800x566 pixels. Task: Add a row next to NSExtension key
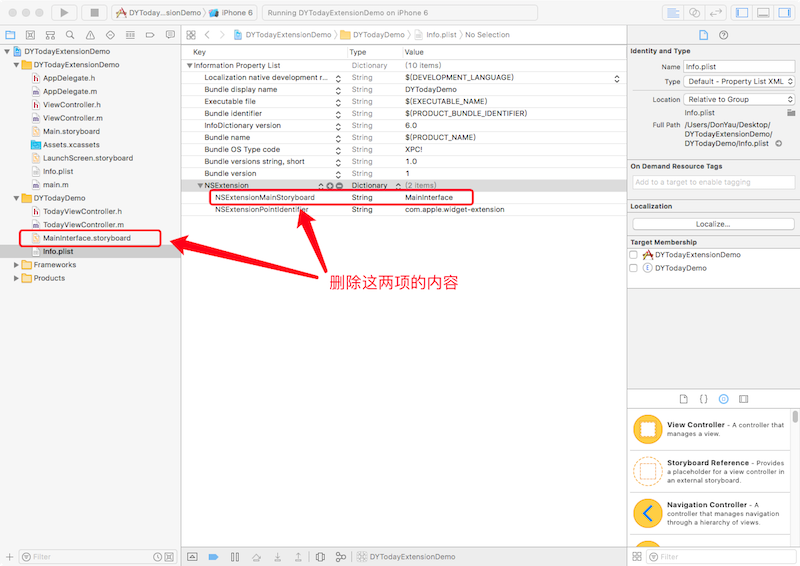pos(330,186)
